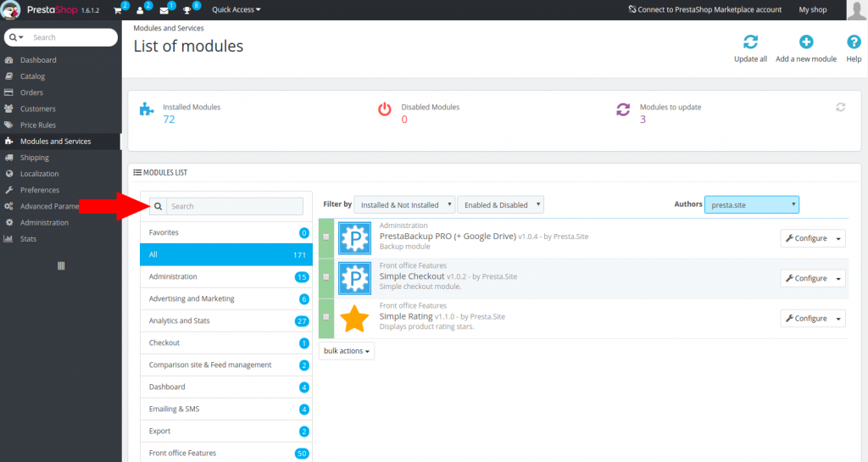Click the PrestaBackup PRO module icon

pyautogui.click(x=354, y=238)
